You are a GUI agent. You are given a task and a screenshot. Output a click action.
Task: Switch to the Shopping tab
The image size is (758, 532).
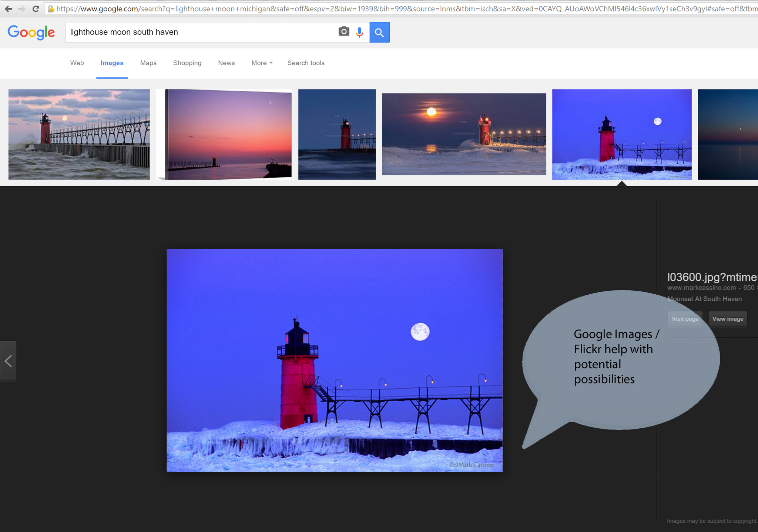187,63
